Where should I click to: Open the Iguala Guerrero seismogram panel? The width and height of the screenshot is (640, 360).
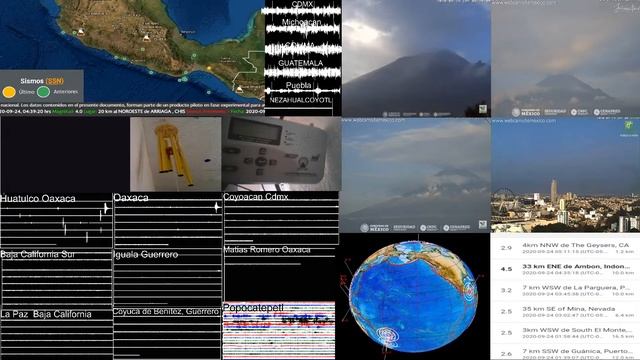(168, 278)
